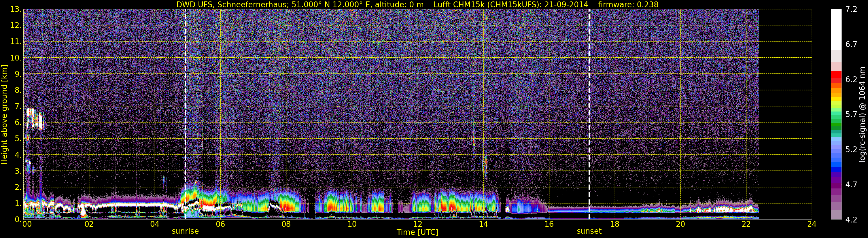The width and height of the screenshot is (868, 238).
Task: Click the '08' tick on the time axis
Action: (286, 224)
